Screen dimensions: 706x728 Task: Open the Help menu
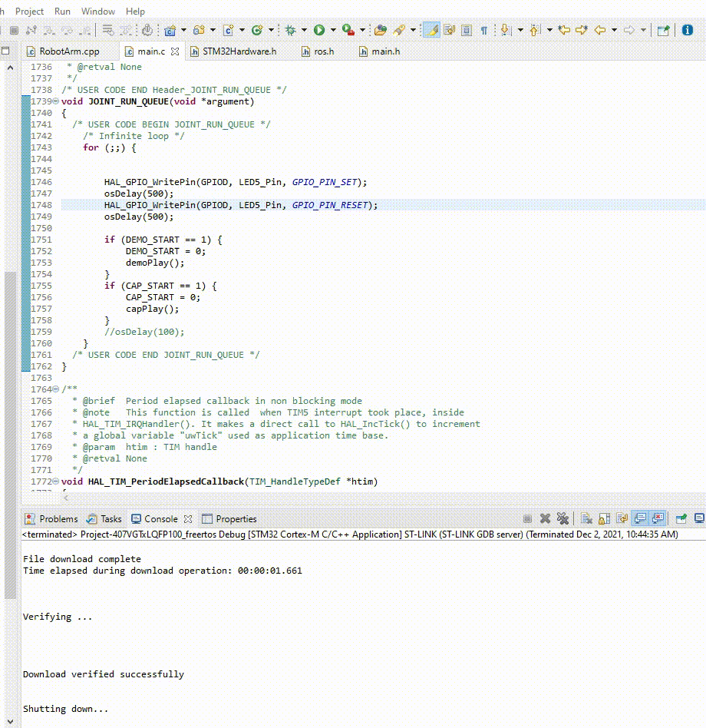pyautogui.click(x=135, y=12)
